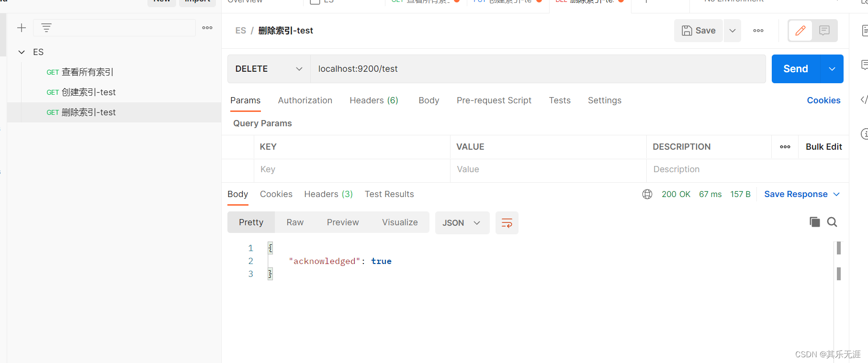Image resolution: width=868 pixels, height=363 pixels.
Task: Click the query param Value field
Action: [x=548, y=169]
